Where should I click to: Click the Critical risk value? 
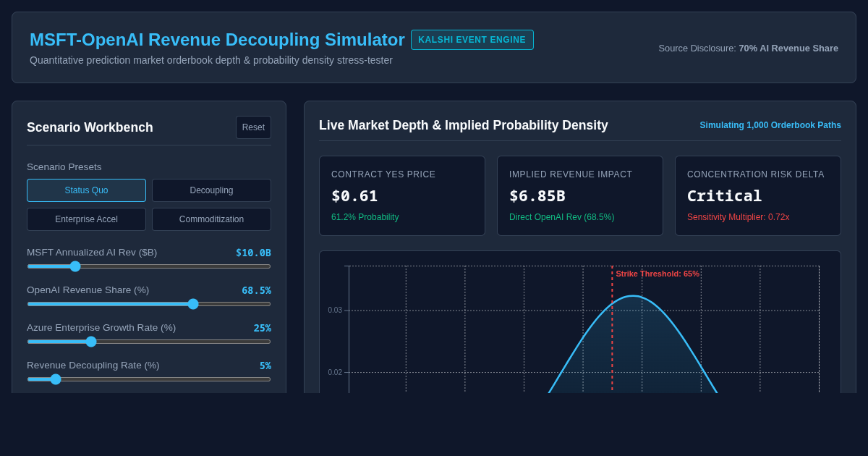point(724,195)
